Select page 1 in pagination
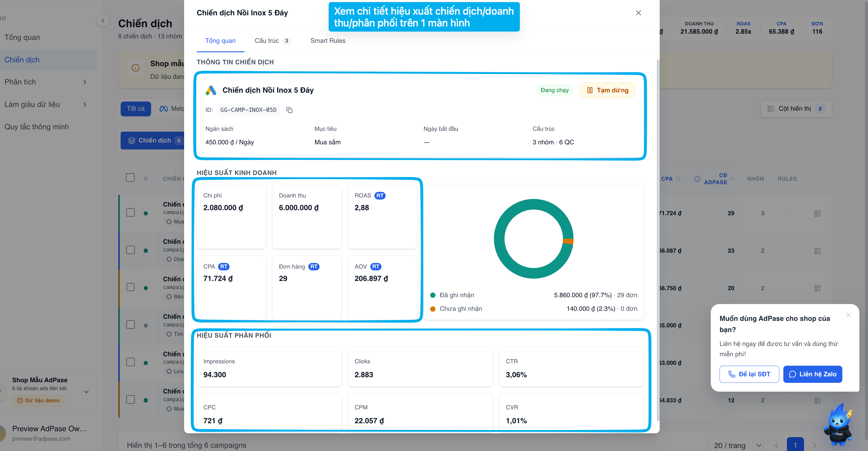The width and height of the screenshot is (868, 451). pyautogui.click(x=795, y=445)
